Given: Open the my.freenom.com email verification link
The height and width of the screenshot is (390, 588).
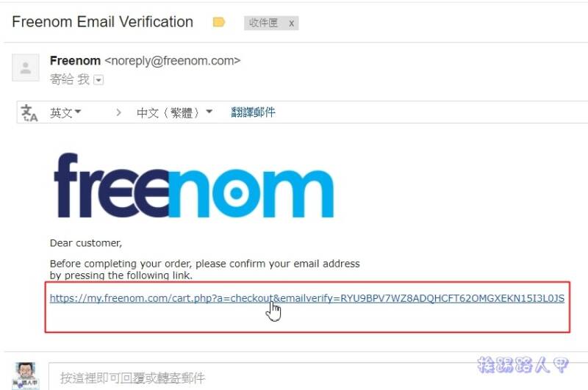Looking at the screenshot, I should click(307, 298).
